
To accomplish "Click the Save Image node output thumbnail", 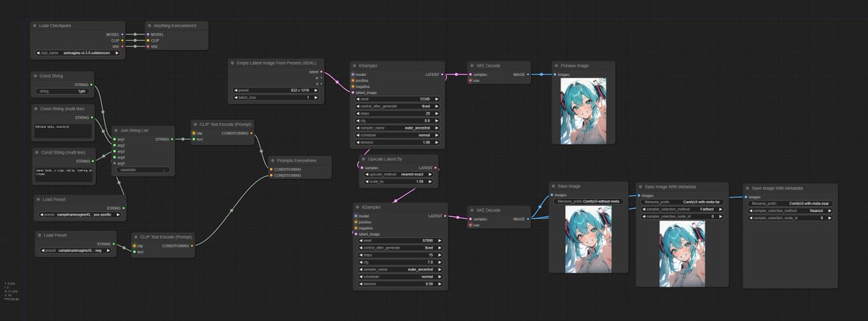I will pos(589,239).
